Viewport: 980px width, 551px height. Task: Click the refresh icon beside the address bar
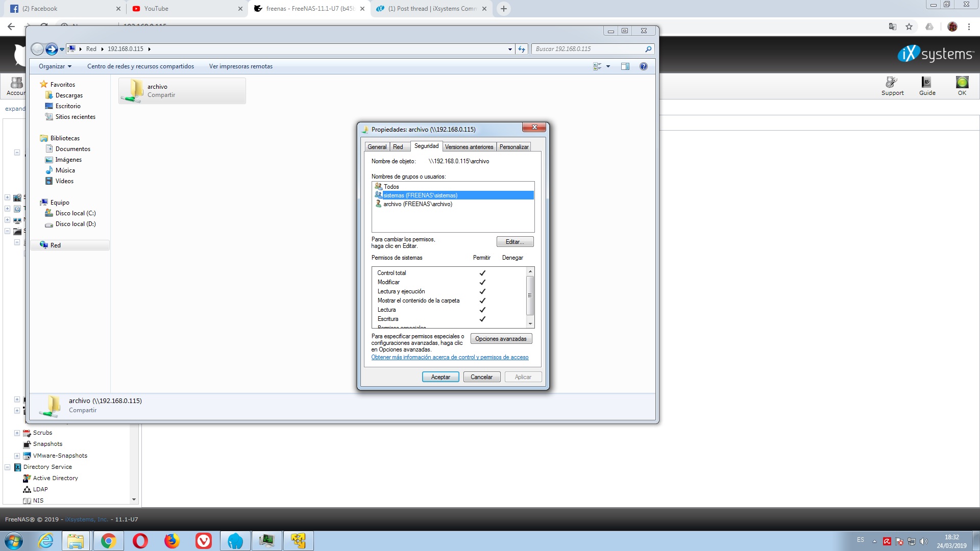coord(522,49)
